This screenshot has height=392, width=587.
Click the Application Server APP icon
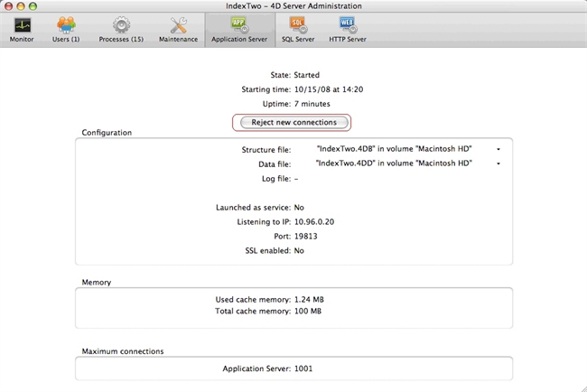coord(239,24)
